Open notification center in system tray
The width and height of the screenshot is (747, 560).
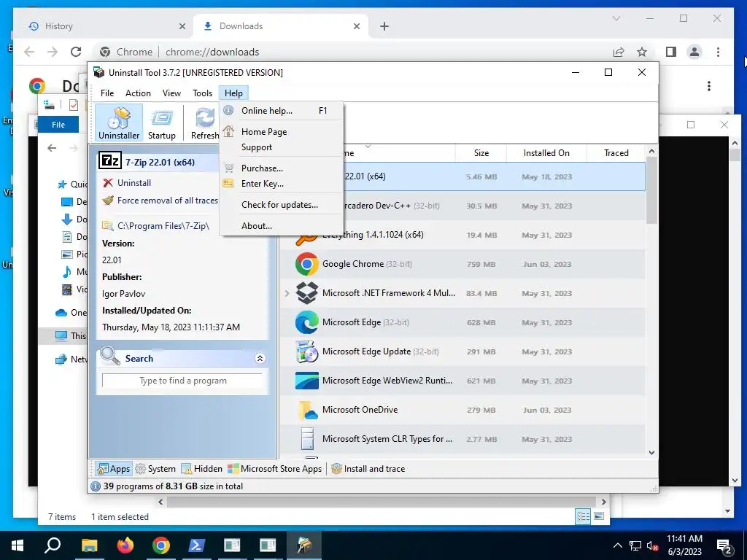click(x=724, y=546)
